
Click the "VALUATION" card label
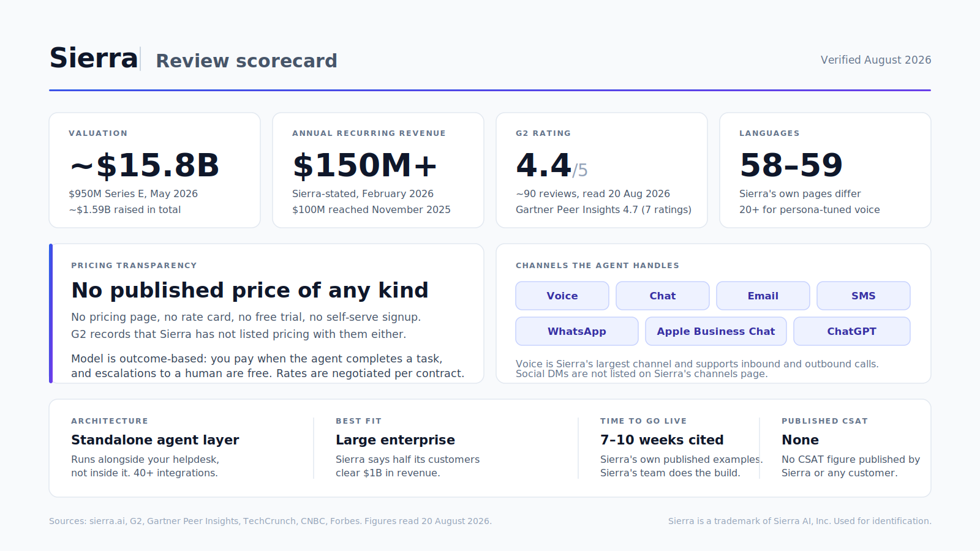tap(98, 133)
